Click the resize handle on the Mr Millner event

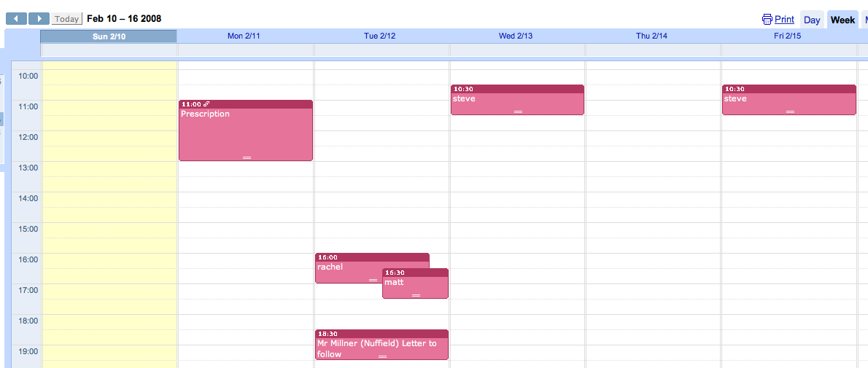382,356
